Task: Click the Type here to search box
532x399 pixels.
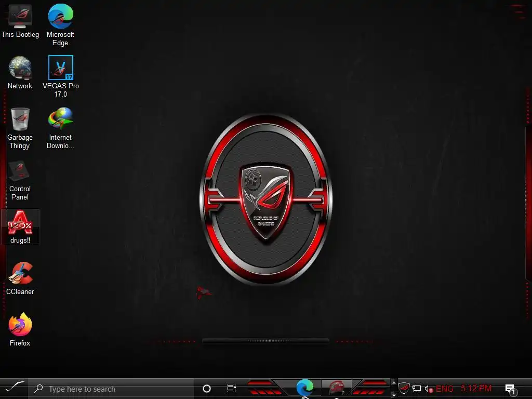Action: (x=111, y=389)
